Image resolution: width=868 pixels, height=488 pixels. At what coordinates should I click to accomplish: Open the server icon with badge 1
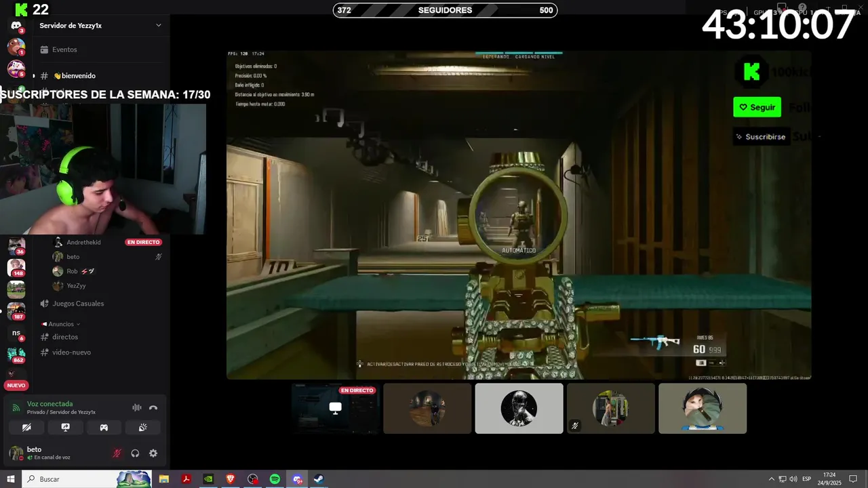click(16, 47)
